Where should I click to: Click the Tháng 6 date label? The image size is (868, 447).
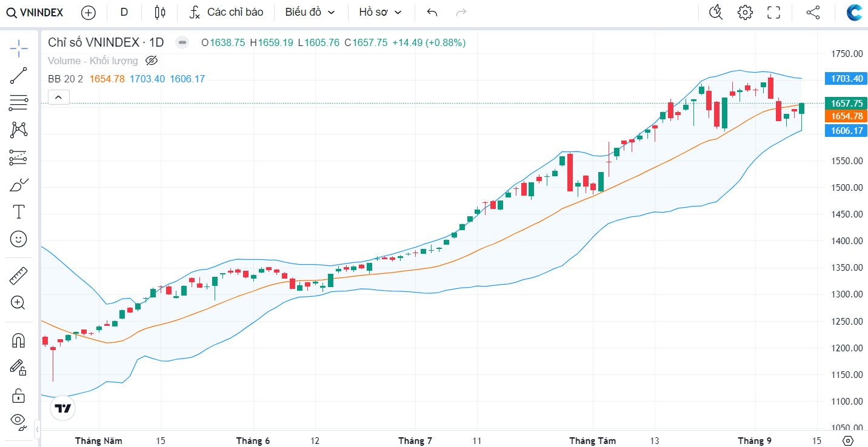click(253, 440)
